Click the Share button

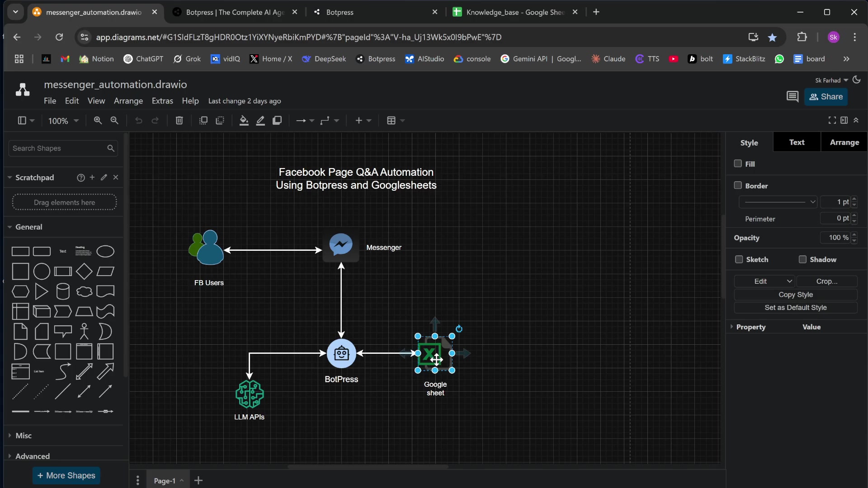click(x=826, y=97)
